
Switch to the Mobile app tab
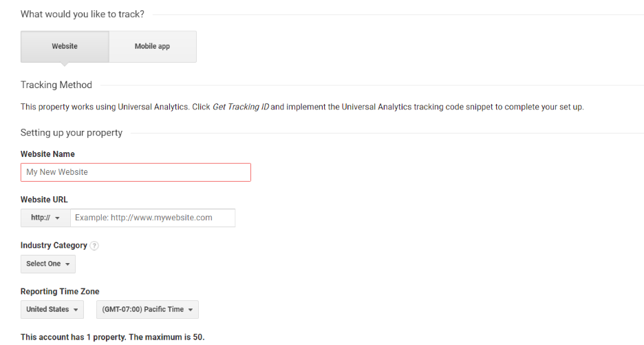152,46
